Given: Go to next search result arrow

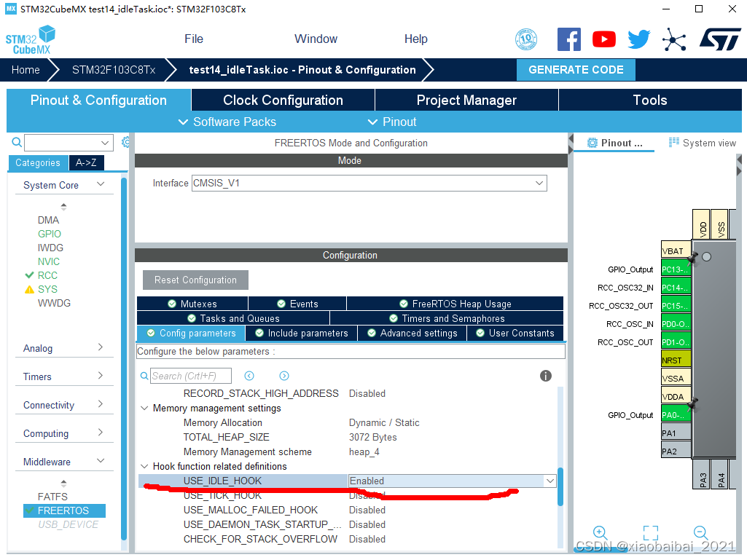Looking at the screenshot, I should coord(284,376).
